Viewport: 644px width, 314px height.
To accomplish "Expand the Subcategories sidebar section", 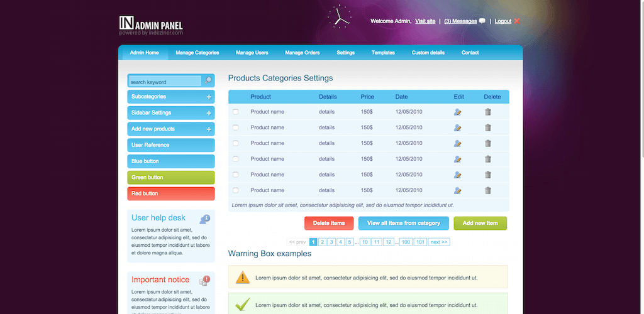I will coord(171,97).
